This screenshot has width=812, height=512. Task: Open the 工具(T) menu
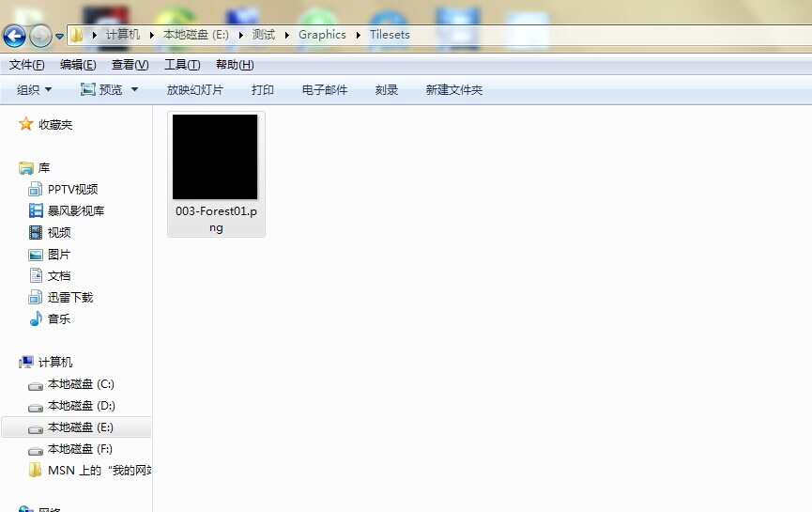182,65
